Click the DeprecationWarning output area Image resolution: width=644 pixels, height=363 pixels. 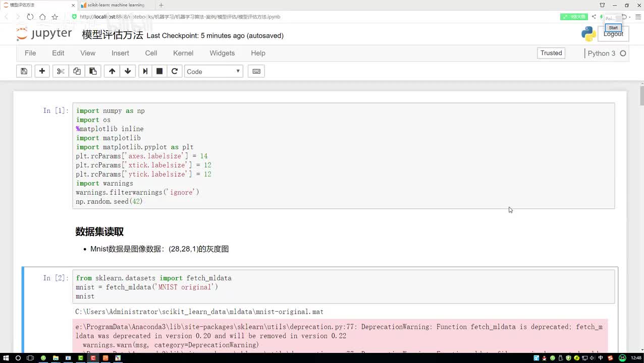pyautogui.click(x=341, y=336)
